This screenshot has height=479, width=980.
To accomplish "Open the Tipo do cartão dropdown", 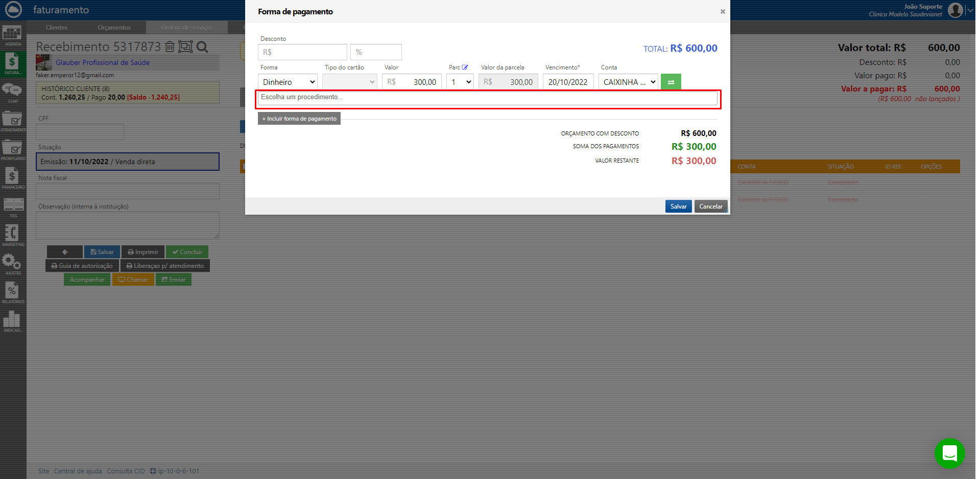I will (350, 82).
